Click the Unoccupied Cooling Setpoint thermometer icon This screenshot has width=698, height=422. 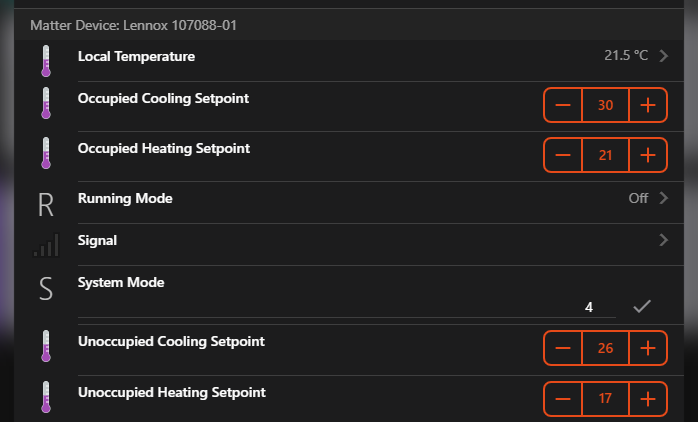click(x=45, y=347)
